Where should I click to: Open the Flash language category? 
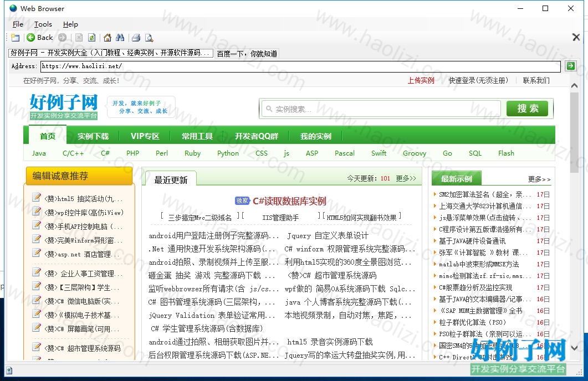506,153
